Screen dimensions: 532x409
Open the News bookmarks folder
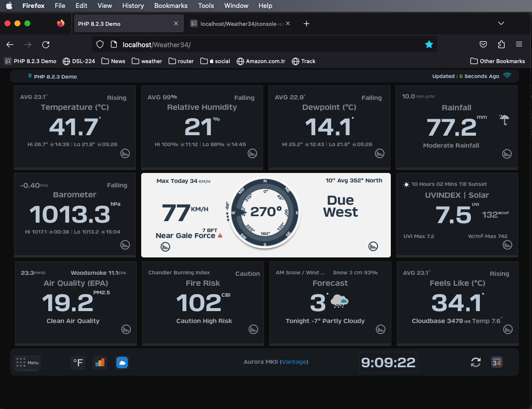pyautogui.click(x=113, y=61)
